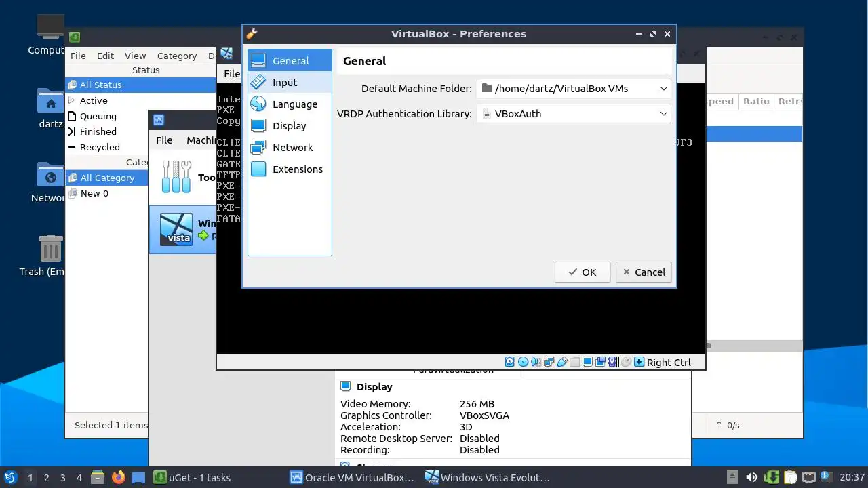Open the Language preferences page
The height and width of the screenshot is (488, 868).
290,104
